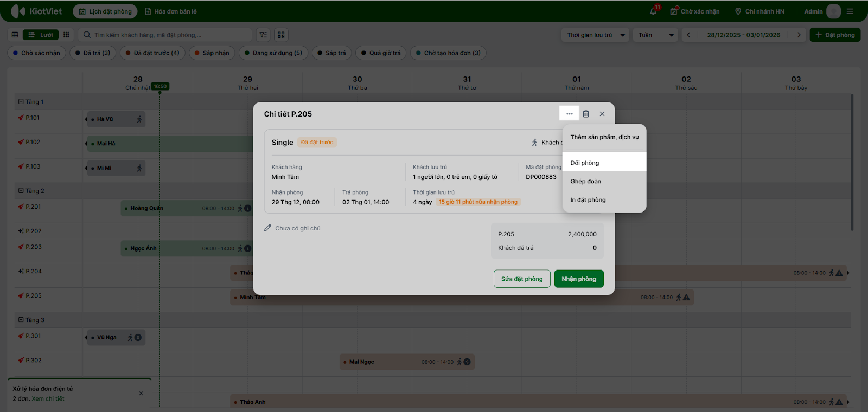This screenshot has width=868, height=412.
Task: Click the search field for customers or bookings
Action: click(x=165, y=35)
